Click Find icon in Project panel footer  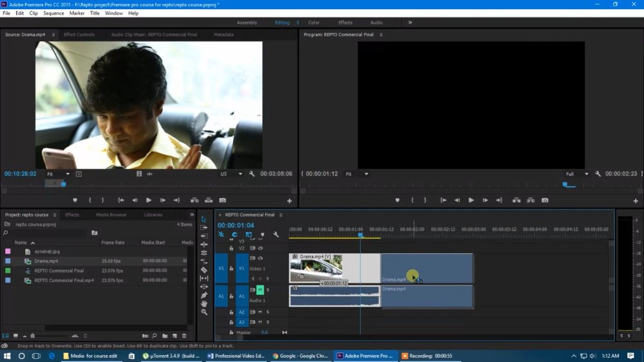[155, 336]
